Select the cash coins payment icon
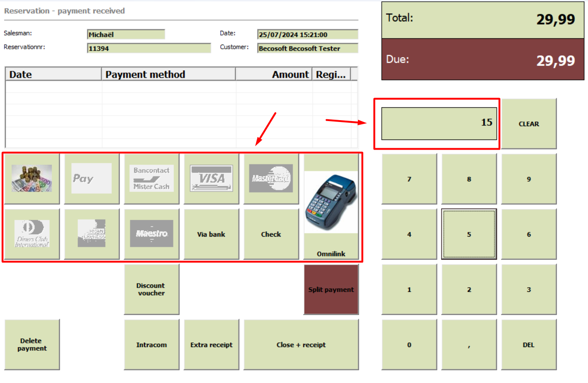Image resolution: width=588 pixels, height=383 pixels. click(32, 179)
